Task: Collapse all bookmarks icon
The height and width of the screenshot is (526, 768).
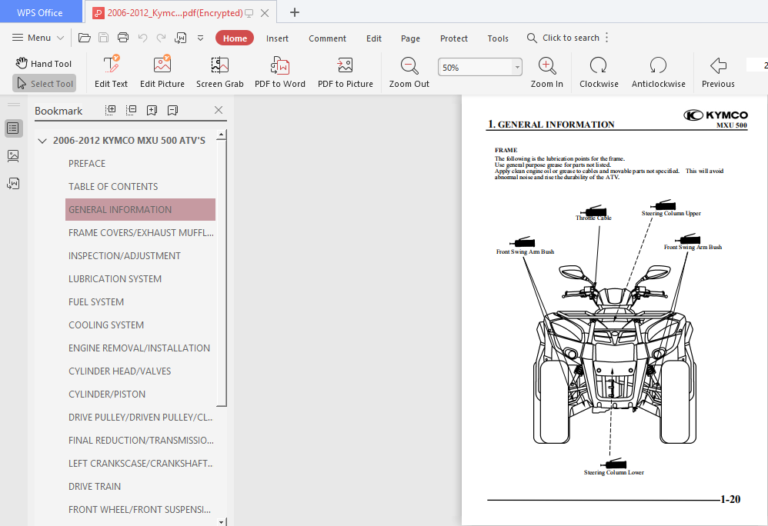Action: click(131, 110)
